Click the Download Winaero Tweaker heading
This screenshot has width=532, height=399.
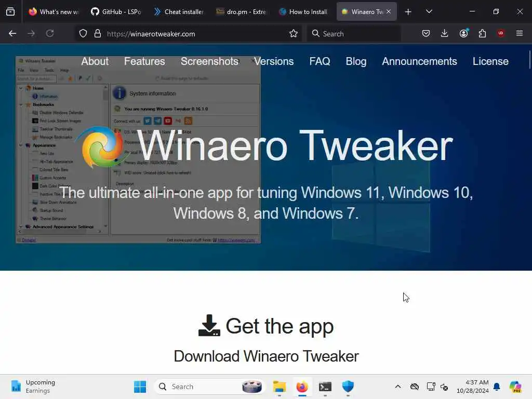click(x=266, y=356)
